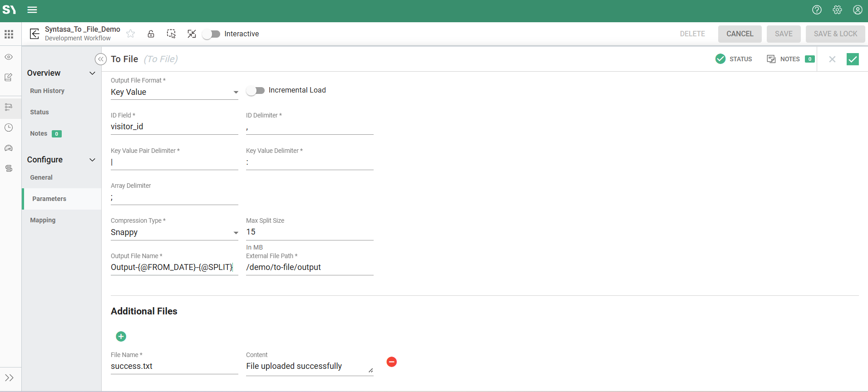Screen dimensions: 868x392
Task: Open the Mapping tab in Configure
Action: [x=43, y=220]
